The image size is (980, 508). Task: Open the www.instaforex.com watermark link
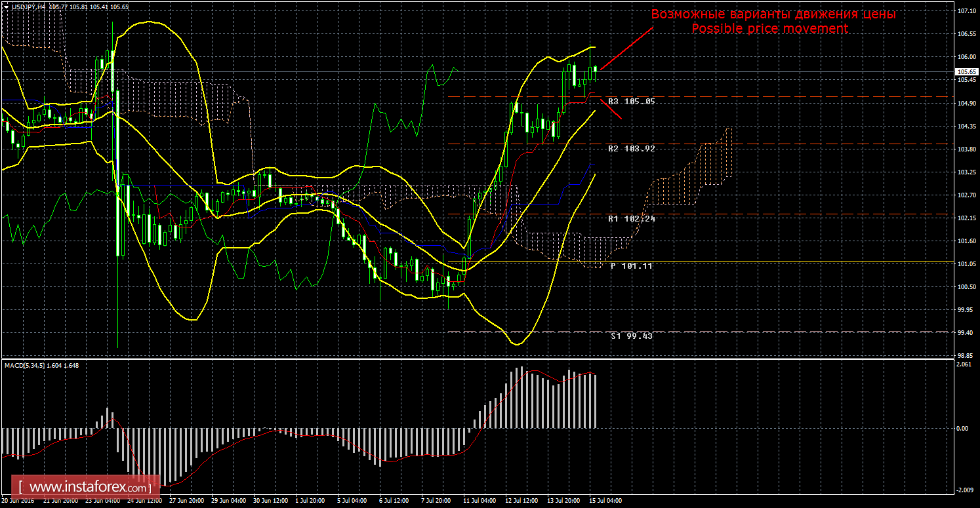(88, 488)
